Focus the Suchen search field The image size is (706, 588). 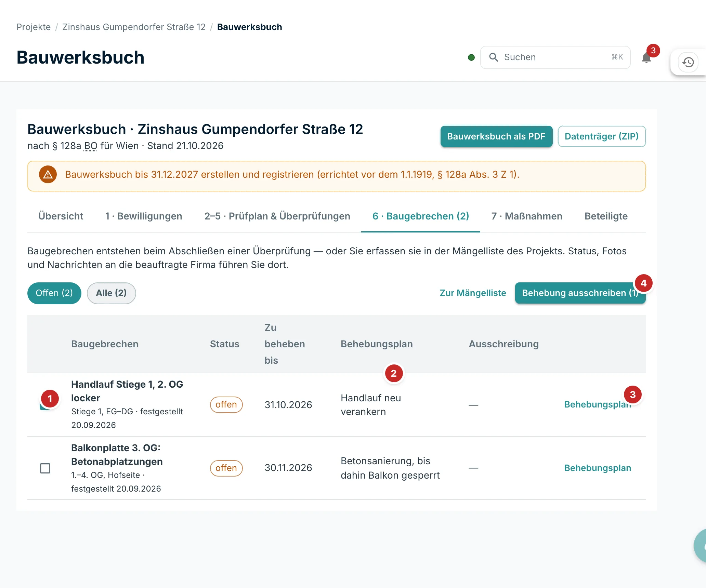(x=555, y=57)
